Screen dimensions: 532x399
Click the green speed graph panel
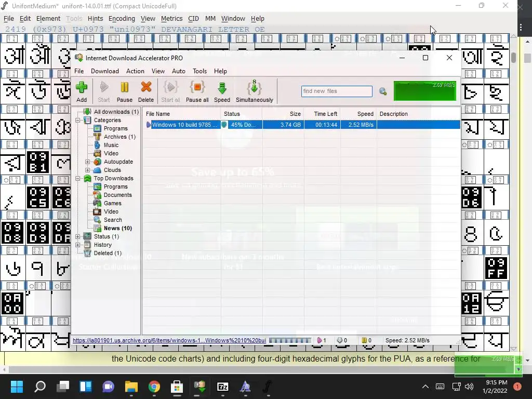[425, 91]
